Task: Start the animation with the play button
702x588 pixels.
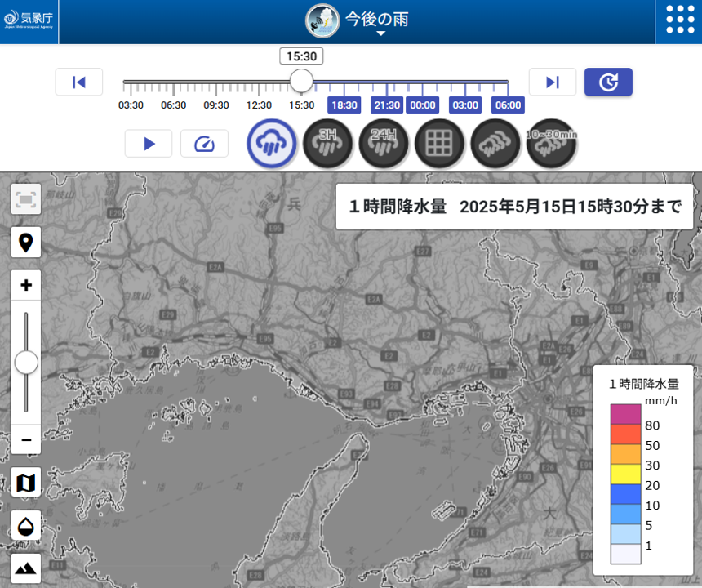Action: 149,144
